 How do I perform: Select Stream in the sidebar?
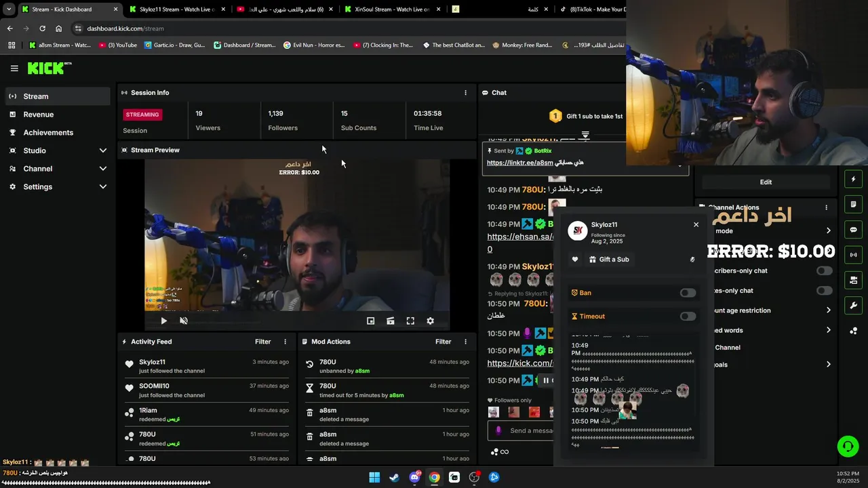click(x=58, y=96)
